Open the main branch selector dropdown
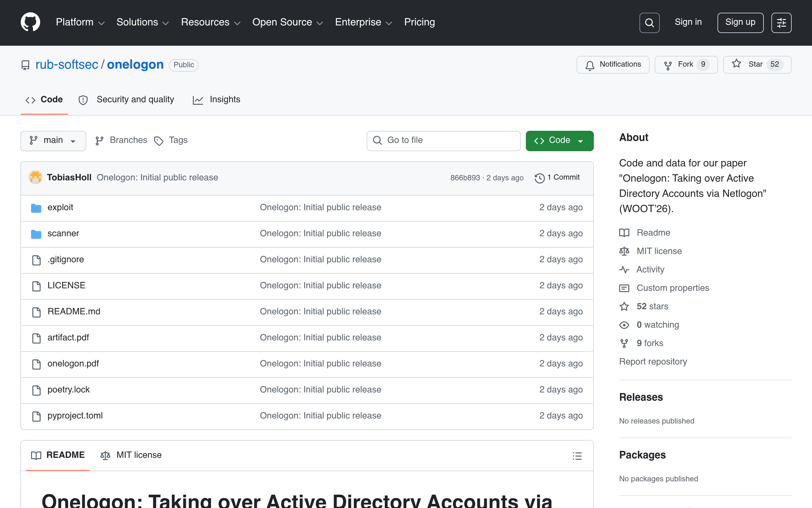This screenshot has width=812, height=508. (53, 140)
